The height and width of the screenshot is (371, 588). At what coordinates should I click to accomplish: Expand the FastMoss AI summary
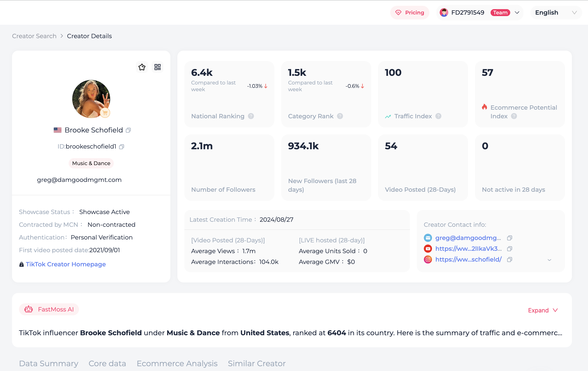coord(543,310)
